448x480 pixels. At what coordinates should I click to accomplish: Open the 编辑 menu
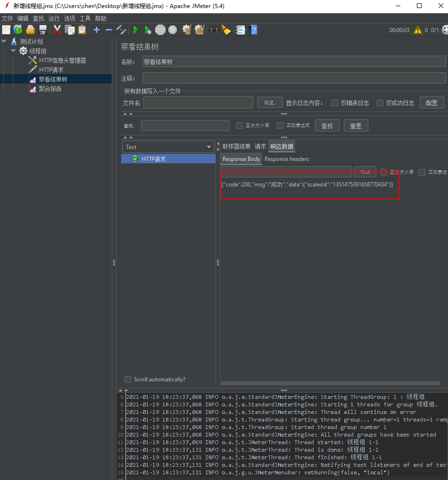(x=23, y=19)
